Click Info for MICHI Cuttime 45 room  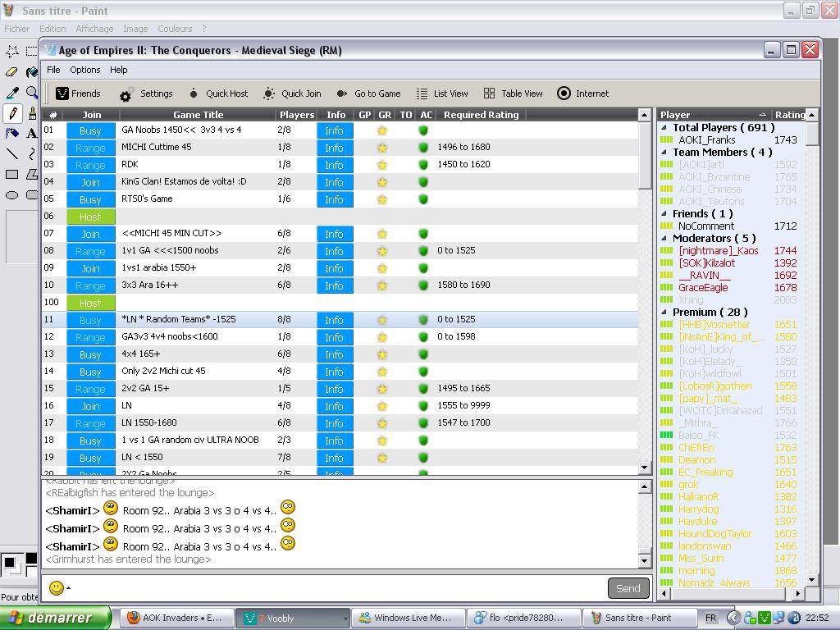[x=335, y=148]
